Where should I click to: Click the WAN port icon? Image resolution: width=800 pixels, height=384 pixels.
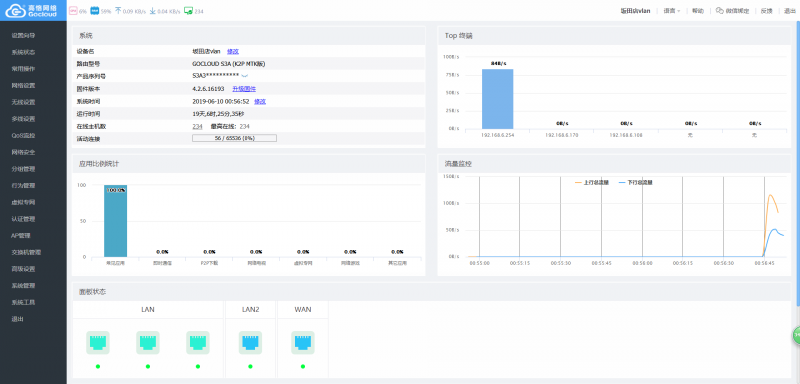tap(303, 343)
